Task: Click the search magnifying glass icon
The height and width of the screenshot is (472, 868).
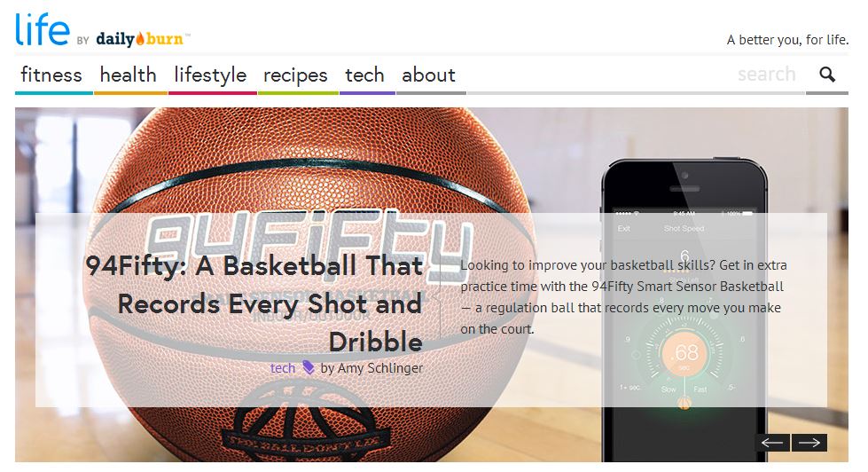Action: pos(827,75)
